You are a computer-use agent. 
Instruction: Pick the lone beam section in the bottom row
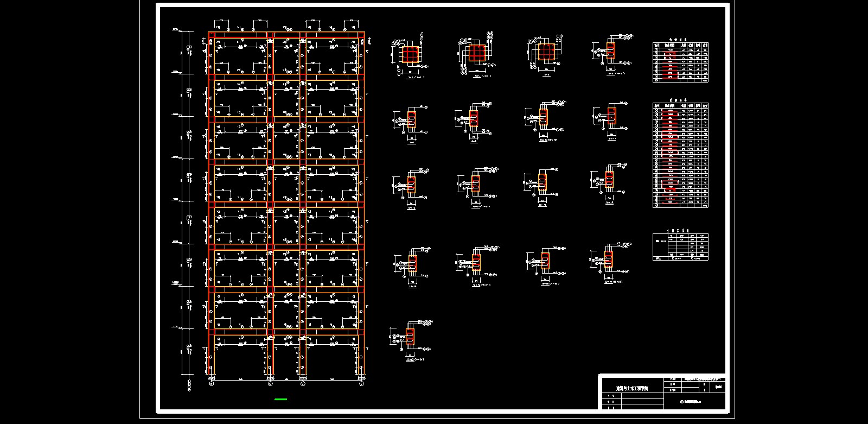coord(410,337)
